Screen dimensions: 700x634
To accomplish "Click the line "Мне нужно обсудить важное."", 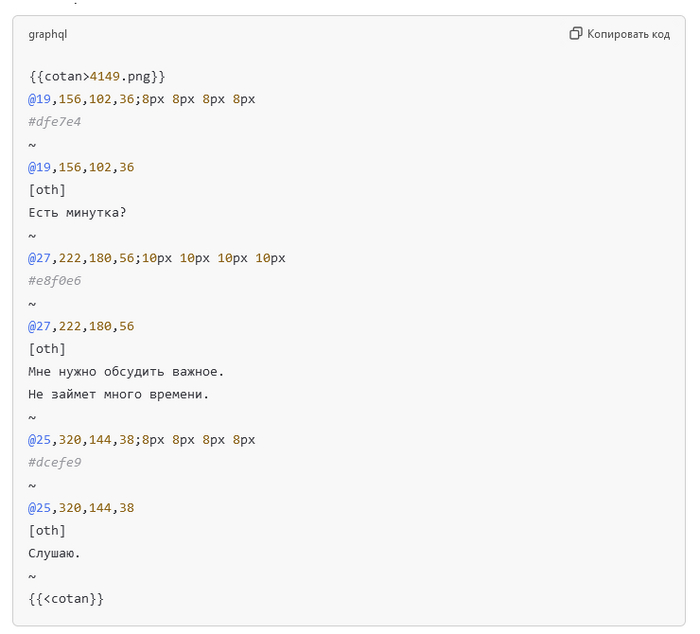I will (x=126, y=372).
